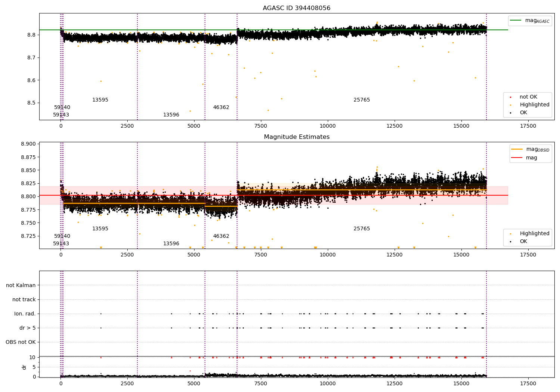This screenshot has width=560, height=392.
Task: Click the Magnitude Estimates subplot title
Action: point(296,137)
